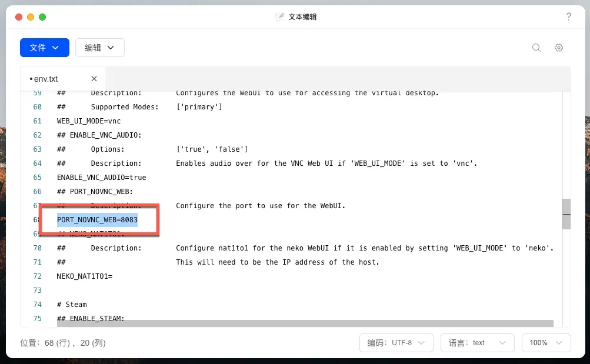590x364 pixels.
Task: Click the '# Steam' line
Action: click(x=72, y=305)
